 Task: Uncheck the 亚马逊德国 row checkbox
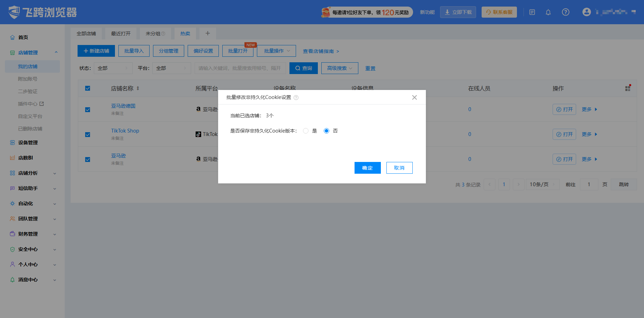pos(88,110)
